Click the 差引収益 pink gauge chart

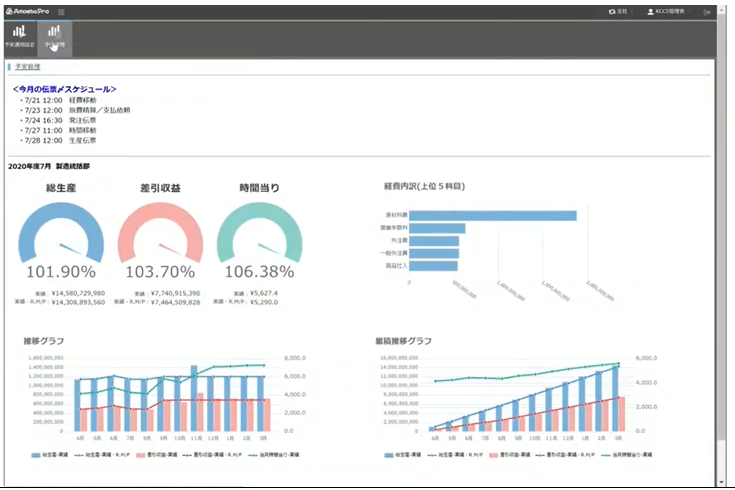pyautogui.click(x=160, y=232)
